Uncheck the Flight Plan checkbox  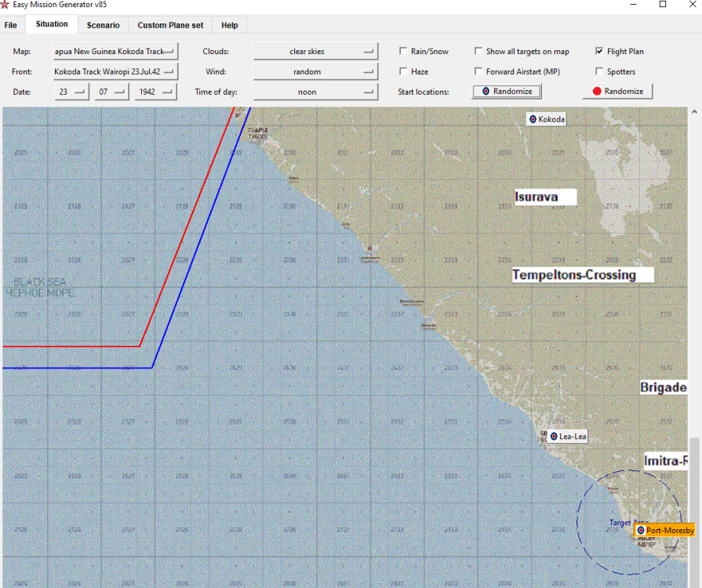pyautogui.click(x=599, y=51)
